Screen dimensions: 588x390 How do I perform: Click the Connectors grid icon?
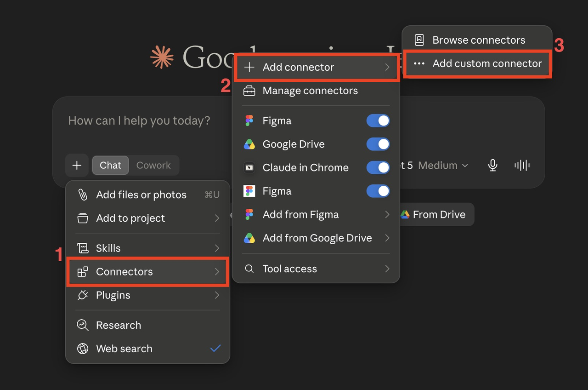tap(83, 272)
